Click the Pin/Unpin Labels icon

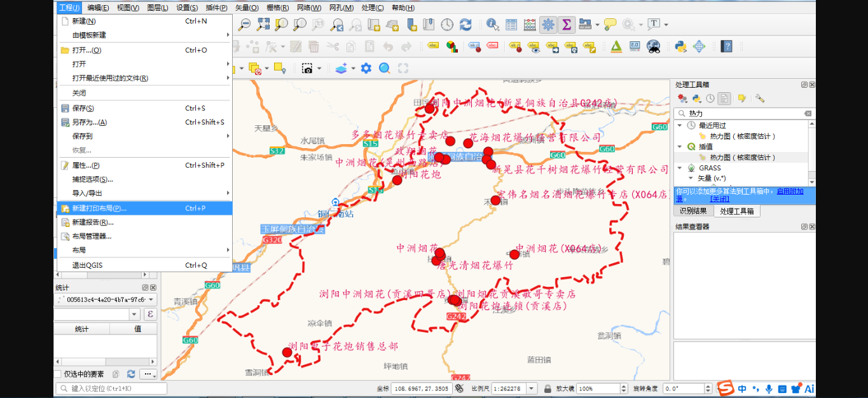click(x=515, y=46)
